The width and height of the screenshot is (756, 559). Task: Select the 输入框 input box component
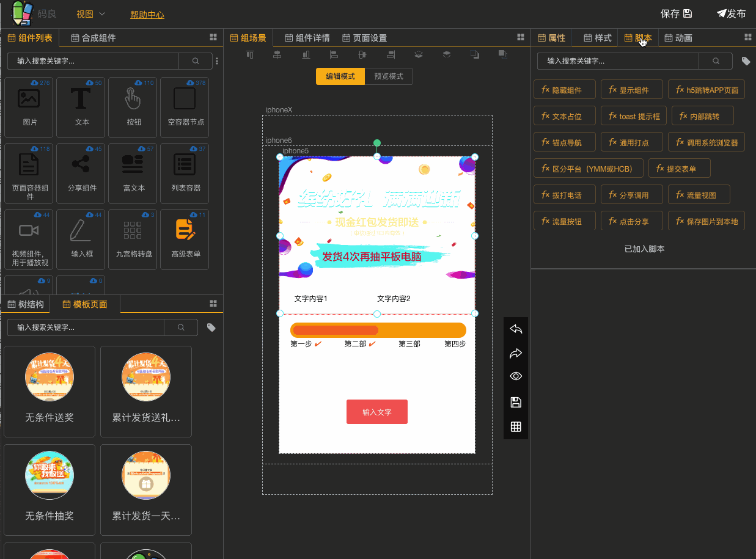click(x=81, y=239)
